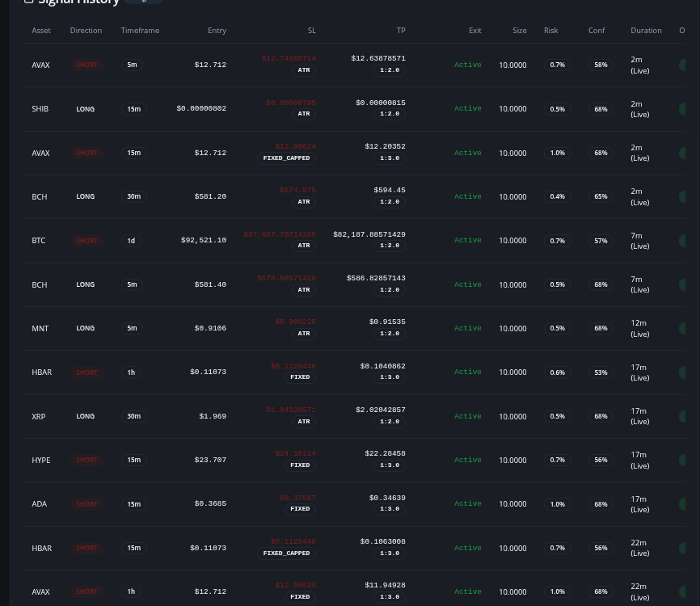This screenshot has width=700, height=606.
Task: Click the stop loss value $574.575
Action: (297, 190)
